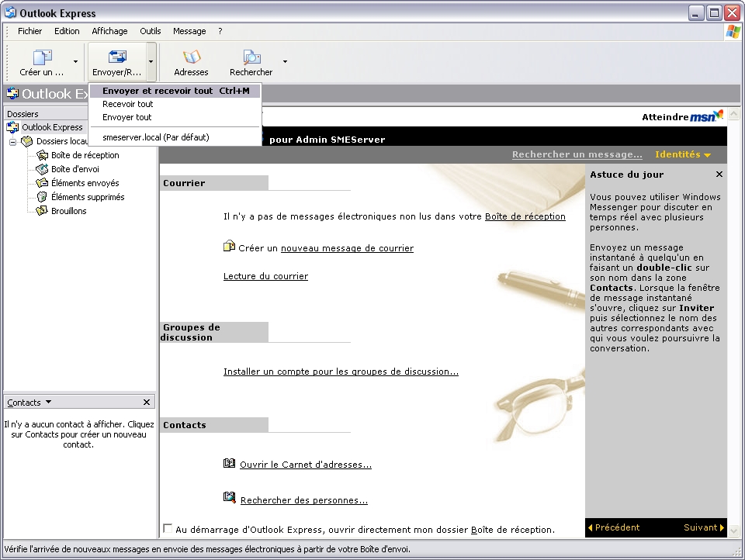Open the Fichier menu

pyautogui.click(x=30, y=31)
